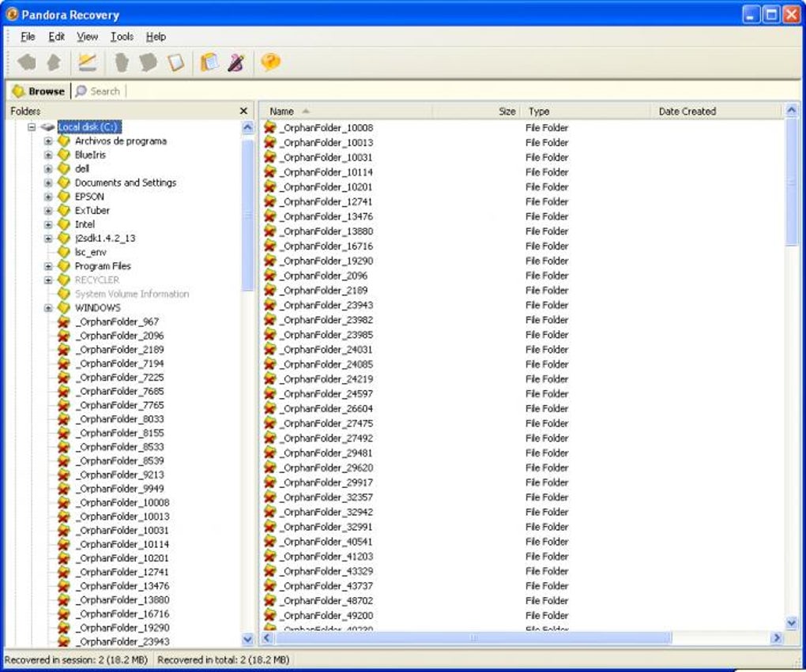806x672 pixels.
Task: Expand the Archivos de programa folder
Action: tap(47, 141)
